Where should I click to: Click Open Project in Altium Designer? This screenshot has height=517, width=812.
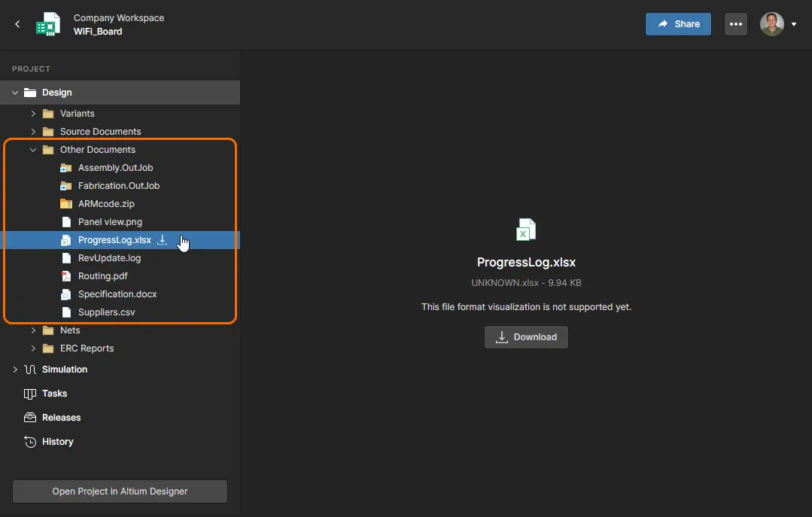click(120, 491)
